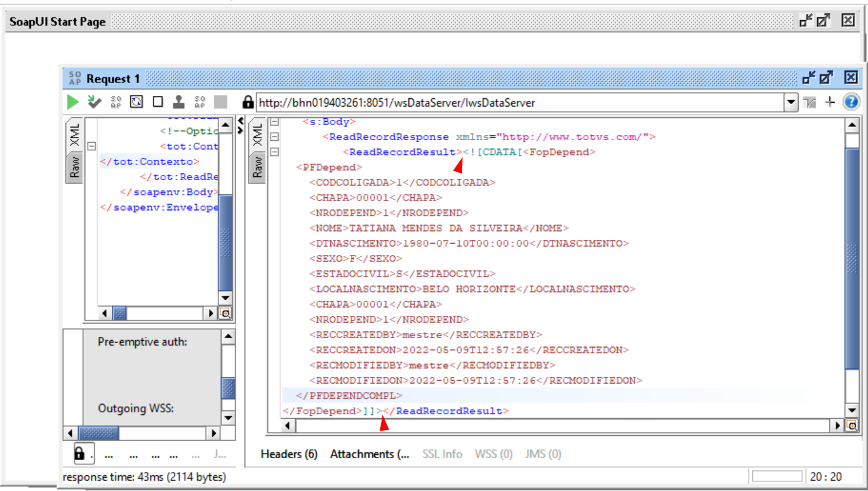Screen dimensions: 868x491
Task: Click the request auth tab padlock
Action: [79, 454]
